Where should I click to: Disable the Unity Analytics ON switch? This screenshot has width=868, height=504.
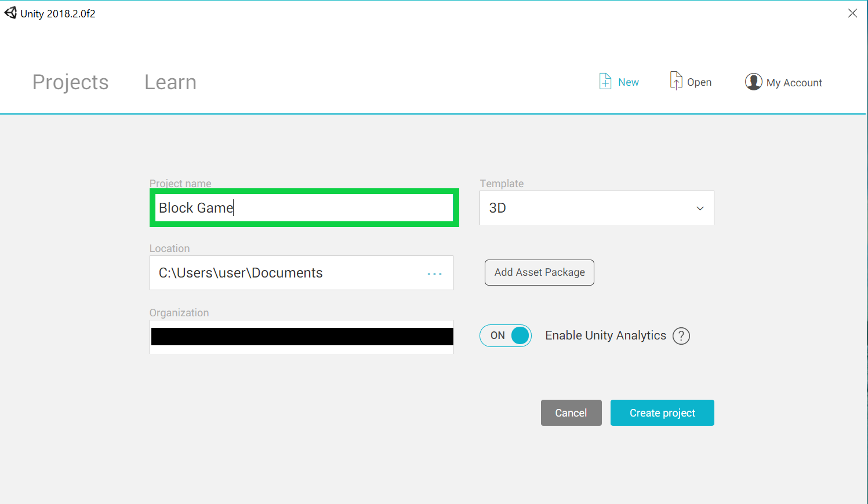coord(506,336)
